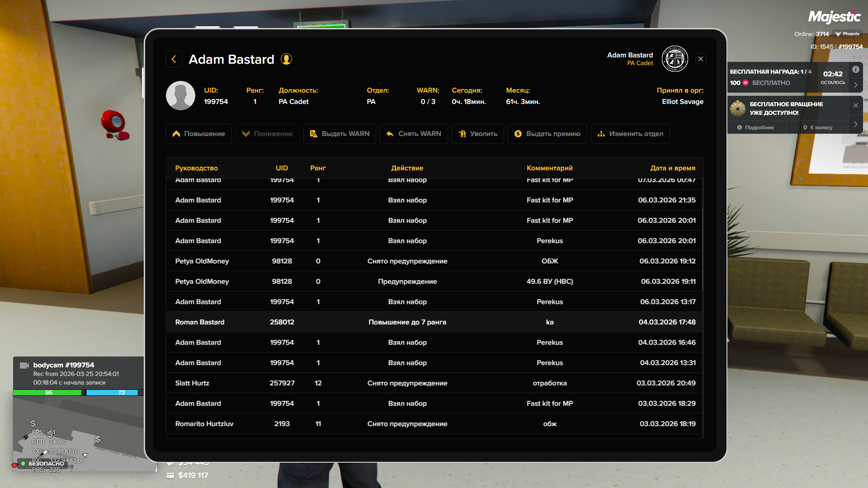Open the Изменить отдел department option
The height and width of the screenshot is (488, 868).
(x=630, y=134)
